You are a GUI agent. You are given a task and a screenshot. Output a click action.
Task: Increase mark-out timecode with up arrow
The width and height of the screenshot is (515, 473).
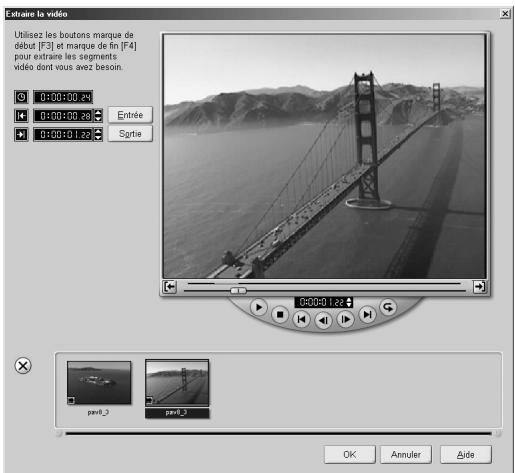click(98, 131)
